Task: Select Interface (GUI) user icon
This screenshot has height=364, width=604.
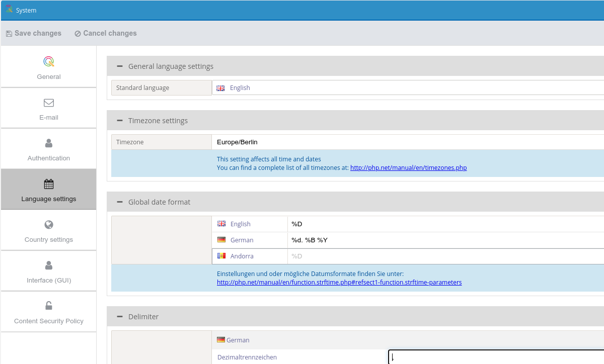Action: tap(49, 265)
